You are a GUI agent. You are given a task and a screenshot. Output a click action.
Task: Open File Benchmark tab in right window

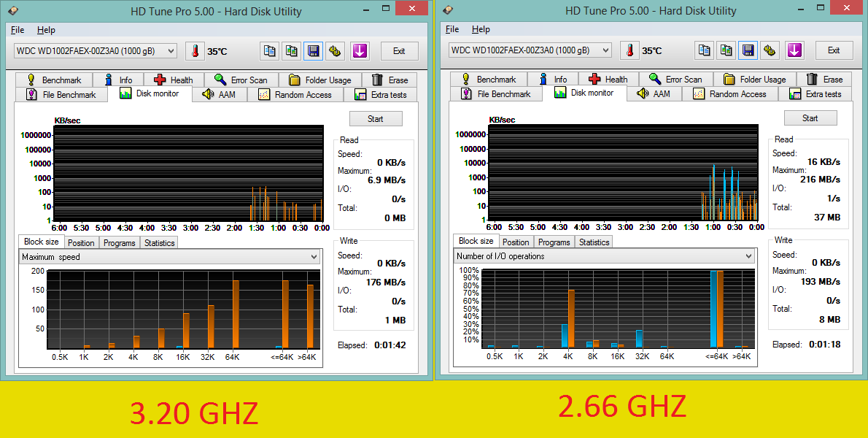click(496, 94)
